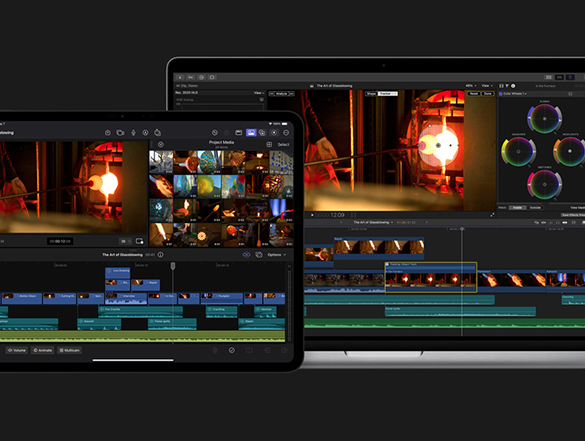585x441 pixels.
Task: Click Done button in Mac viewer
Action: tap(488, 94)
